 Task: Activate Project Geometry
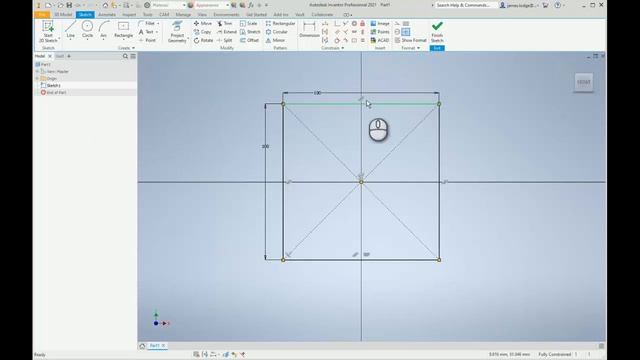[177, 32]
